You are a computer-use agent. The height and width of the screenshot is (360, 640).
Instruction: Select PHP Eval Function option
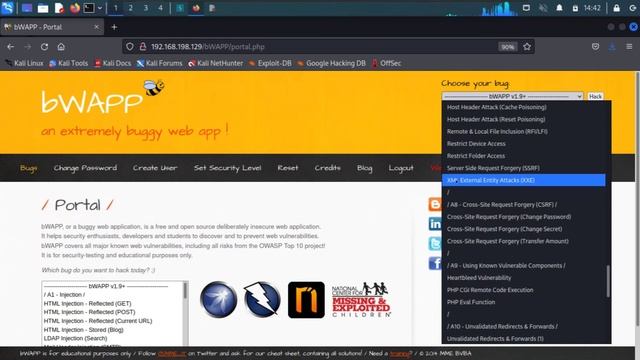(524, 302)
